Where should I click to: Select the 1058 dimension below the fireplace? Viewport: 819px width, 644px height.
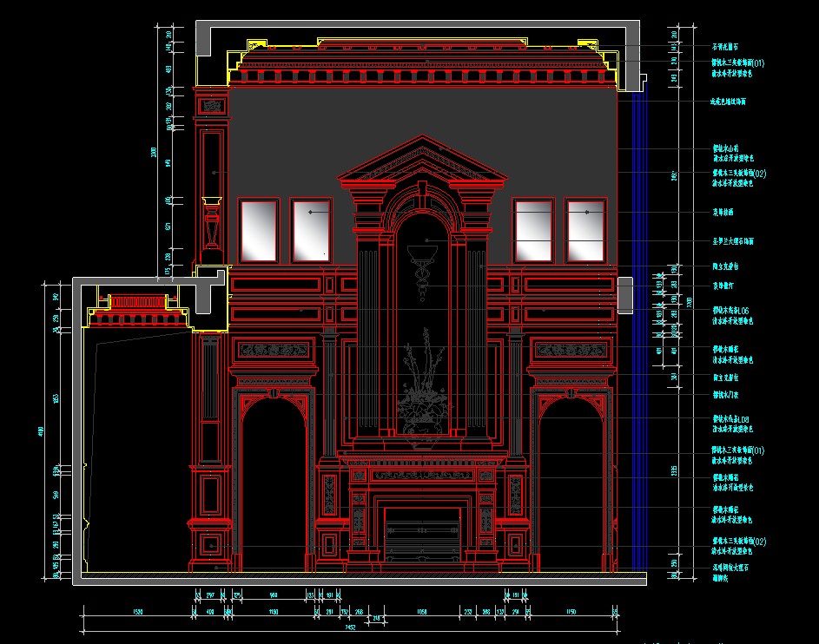click(x=421, y=612)
